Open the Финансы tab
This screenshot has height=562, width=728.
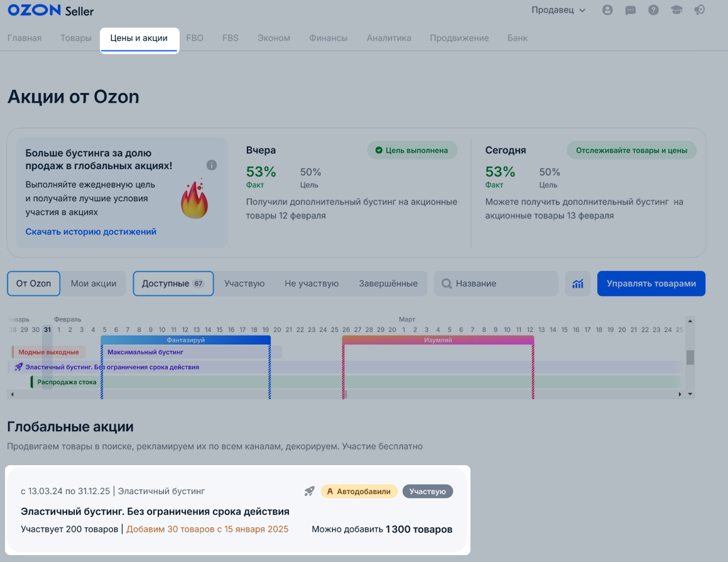[328, 38]
